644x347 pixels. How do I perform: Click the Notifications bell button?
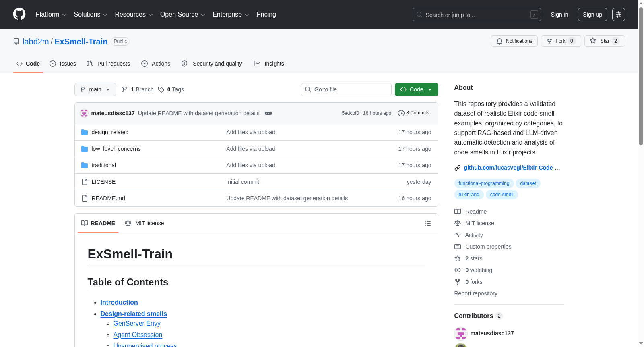click(514, 41)
